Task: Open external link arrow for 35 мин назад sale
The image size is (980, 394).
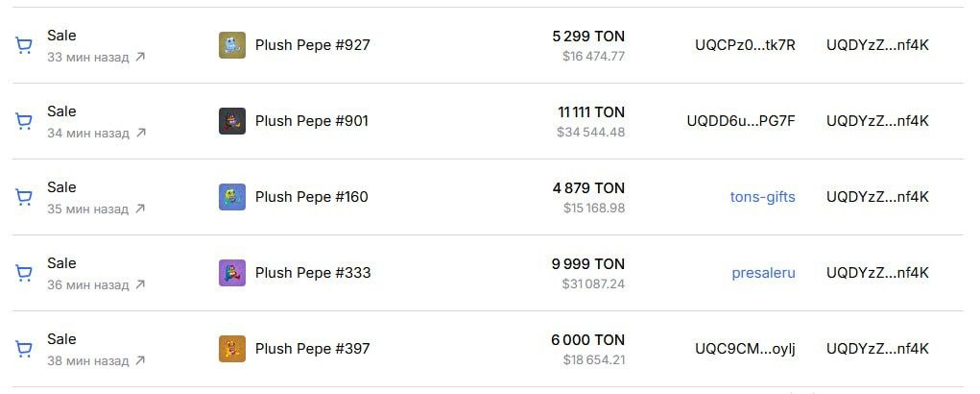Action: [140, 209]
